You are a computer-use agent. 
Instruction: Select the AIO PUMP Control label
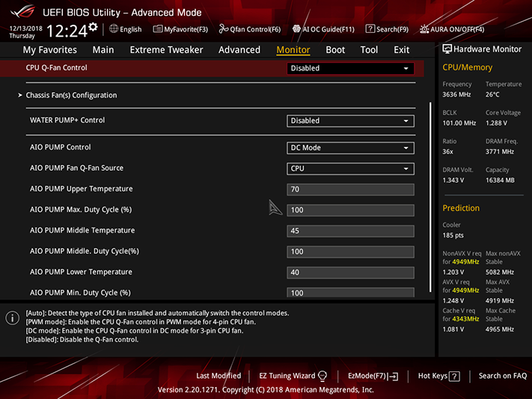pyautogui.click(x=60, y=147)
